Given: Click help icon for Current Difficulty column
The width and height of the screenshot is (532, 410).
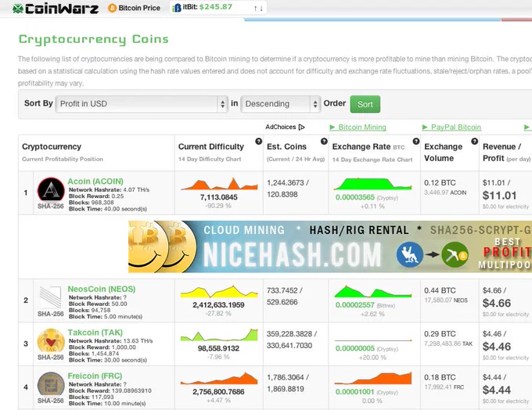Looking at the screenshot, I should [258, 141].
